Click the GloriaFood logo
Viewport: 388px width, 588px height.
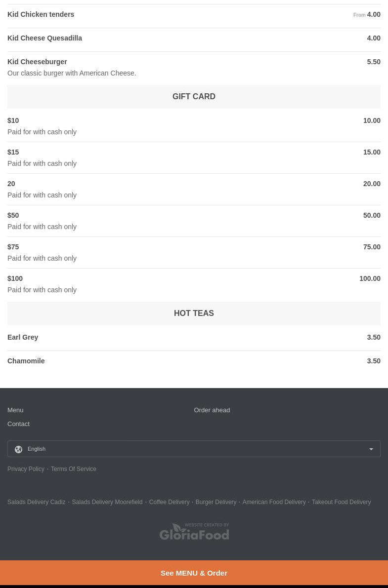[194, 532]
